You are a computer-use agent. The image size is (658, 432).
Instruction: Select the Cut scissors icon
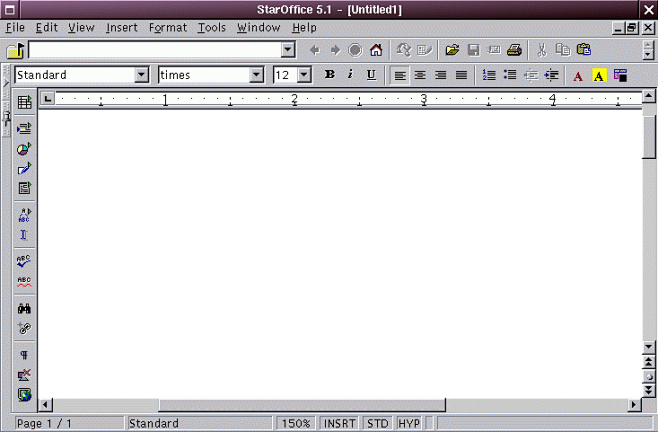pos(541,50)
